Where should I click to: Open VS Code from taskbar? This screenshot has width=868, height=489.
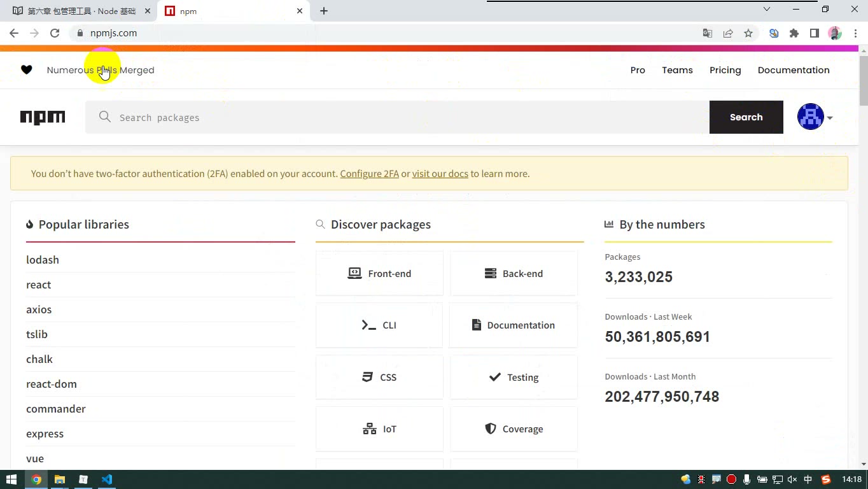tap(106, 479)
